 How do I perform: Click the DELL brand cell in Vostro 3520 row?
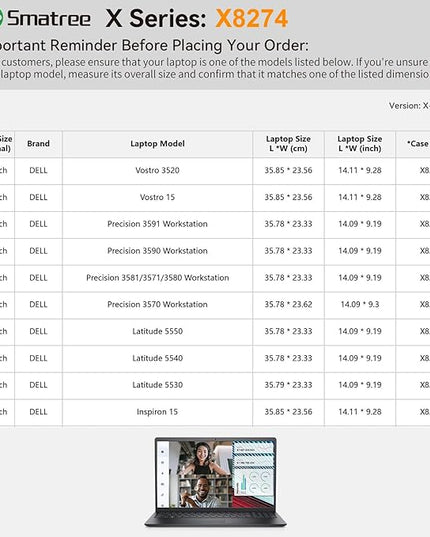click(38, 171)
